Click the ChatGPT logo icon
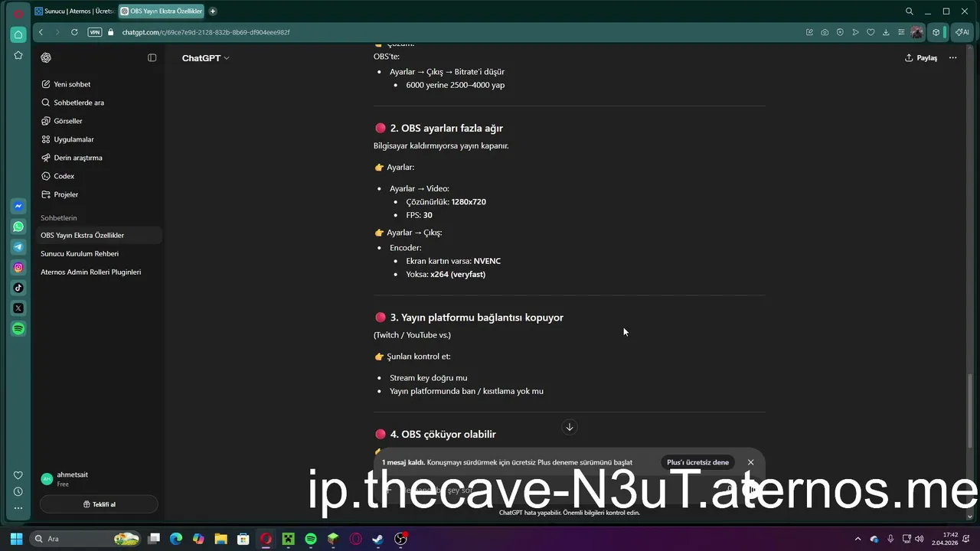This screenshot has width=980, height=551. tap(46, 57)
